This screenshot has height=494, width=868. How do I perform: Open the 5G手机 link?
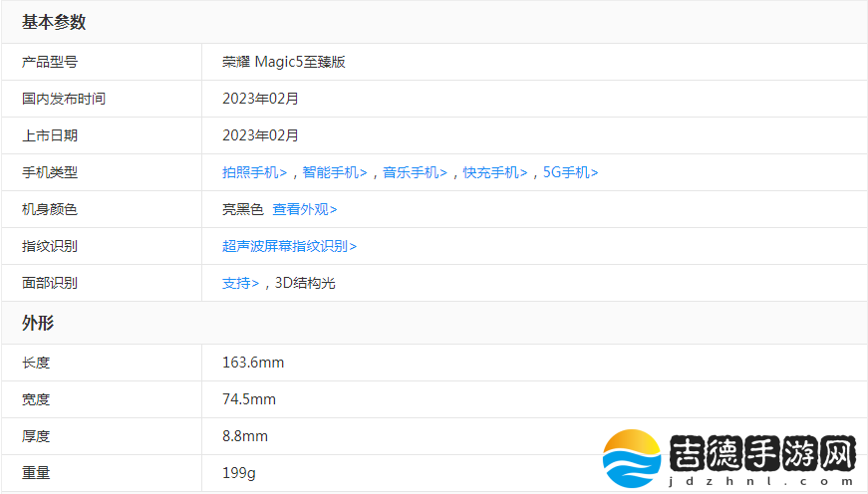click(571, 172)
